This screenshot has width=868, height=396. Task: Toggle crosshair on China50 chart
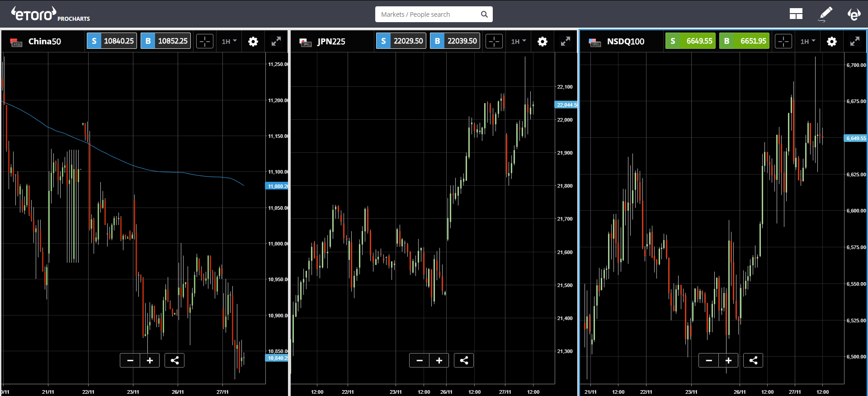pyautogui.click(x=205, y=42)
